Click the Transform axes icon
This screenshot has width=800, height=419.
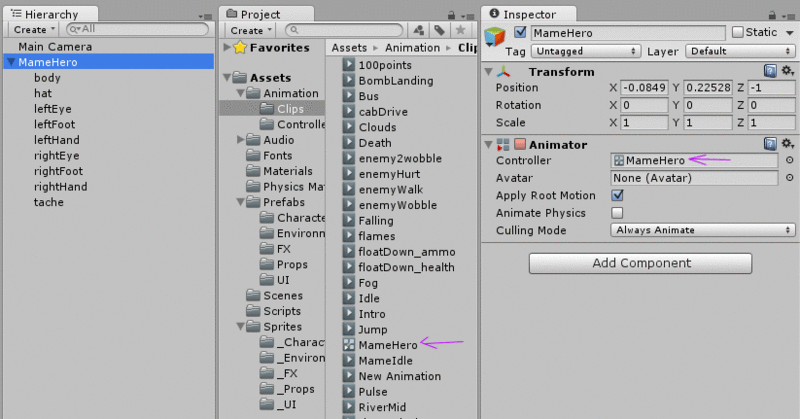[x=504, y=71]
